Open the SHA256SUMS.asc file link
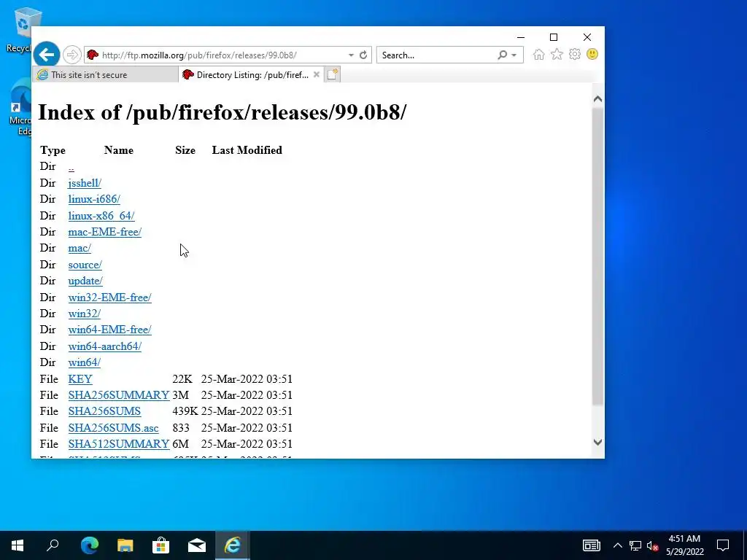 [113, 427]
